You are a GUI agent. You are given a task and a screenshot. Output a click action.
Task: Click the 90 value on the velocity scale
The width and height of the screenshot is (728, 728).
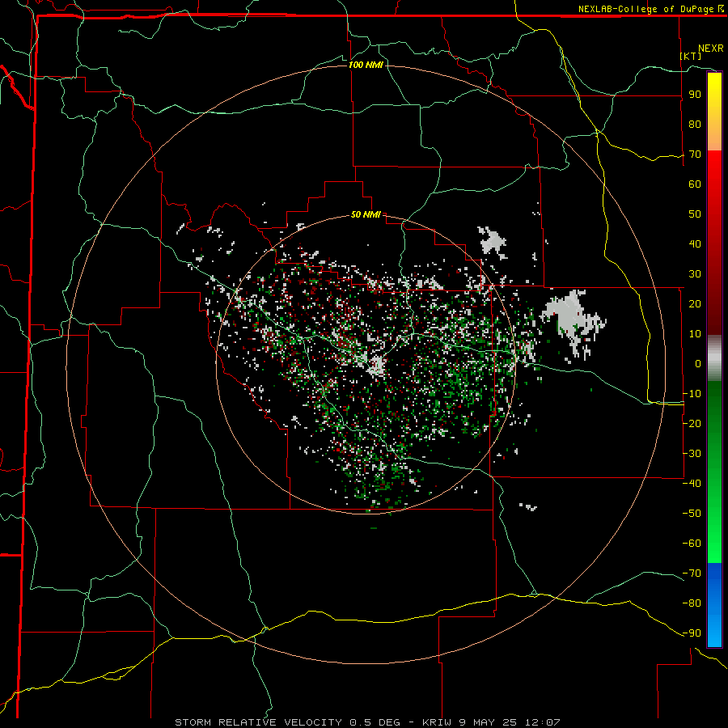pyautogui.click(x=695, y=95)
